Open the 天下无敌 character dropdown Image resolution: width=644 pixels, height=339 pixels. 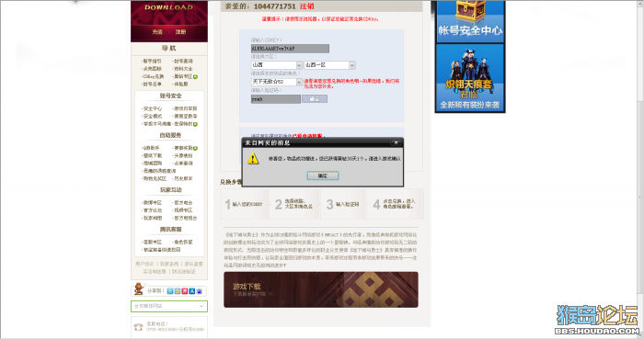pyautogui.click(x=277, y=82)
